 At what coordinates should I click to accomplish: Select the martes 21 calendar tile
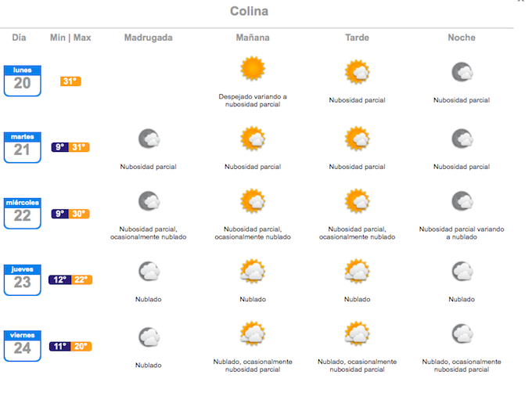22,147
